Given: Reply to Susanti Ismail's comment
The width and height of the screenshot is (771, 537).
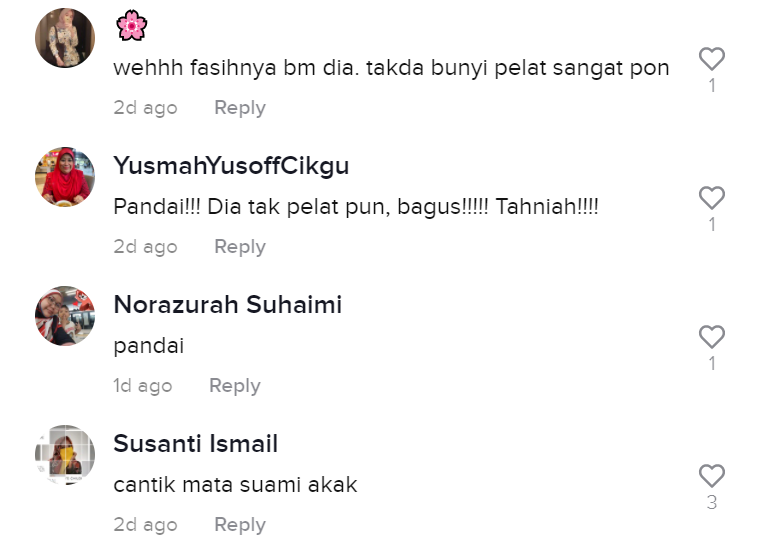Looking at the screenshot, I should point(239,525).
